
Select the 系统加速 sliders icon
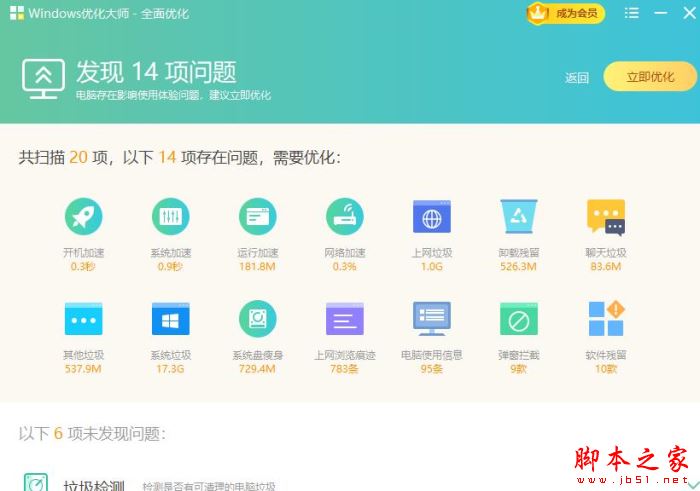tap(171, 216)
